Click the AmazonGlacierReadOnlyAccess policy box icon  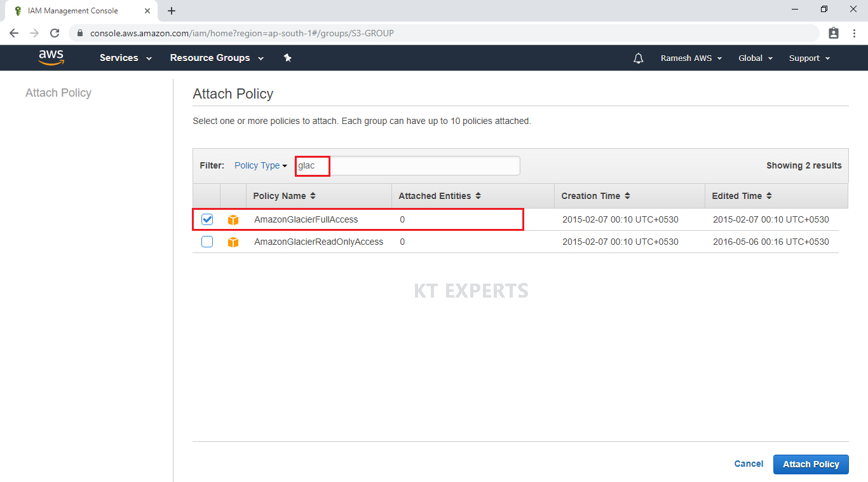[x=233, y=242]
